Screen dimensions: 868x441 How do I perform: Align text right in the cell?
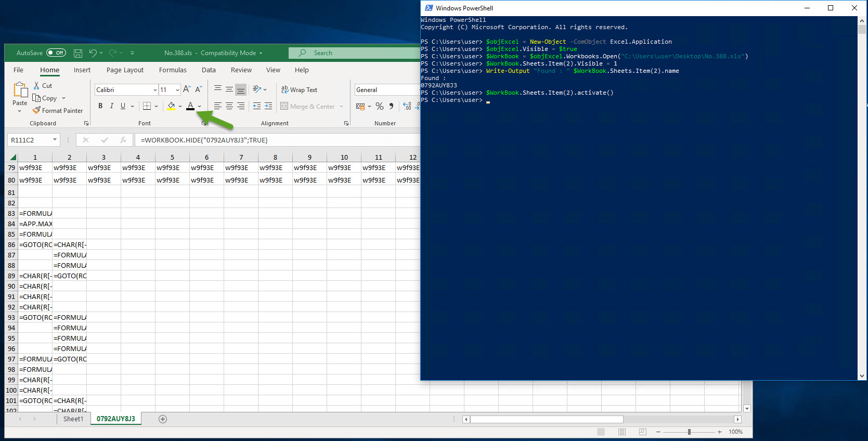[241, 106]
